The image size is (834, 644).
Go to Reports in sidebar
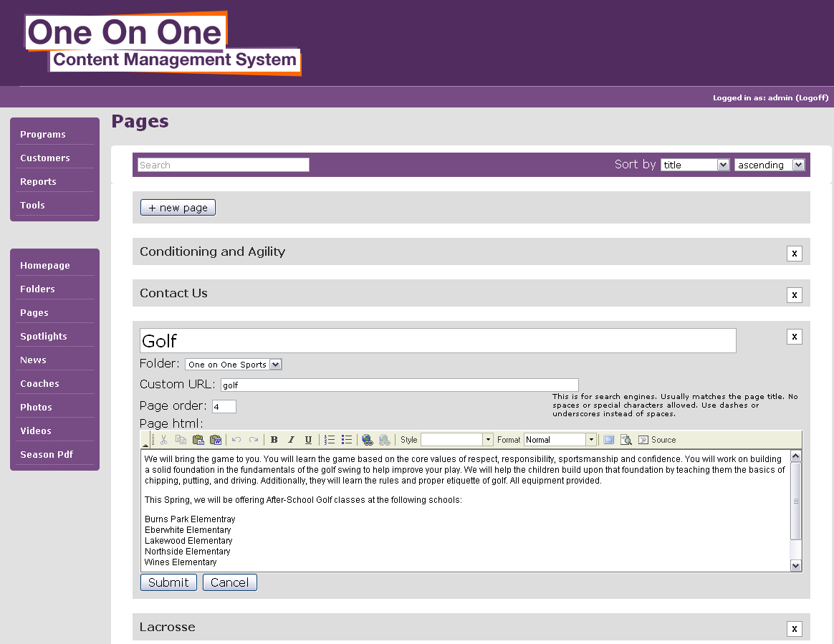point(38,181)
